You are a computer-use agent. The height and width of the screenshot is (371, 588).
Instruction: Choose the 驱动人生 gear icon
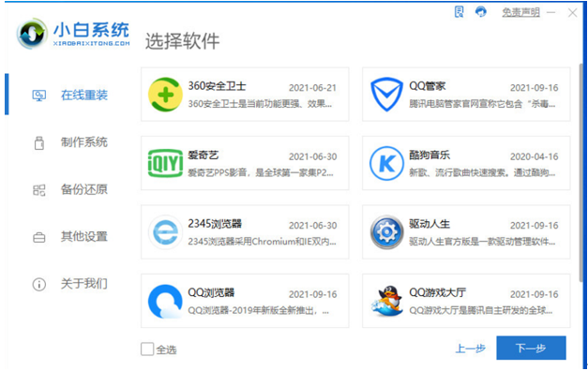[386, 232]
